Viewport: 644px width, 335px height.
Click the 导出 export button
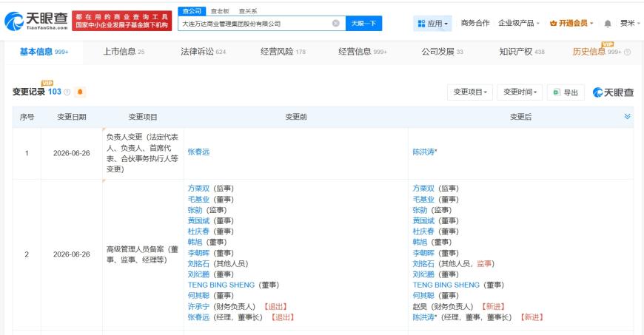coord(566,92)
